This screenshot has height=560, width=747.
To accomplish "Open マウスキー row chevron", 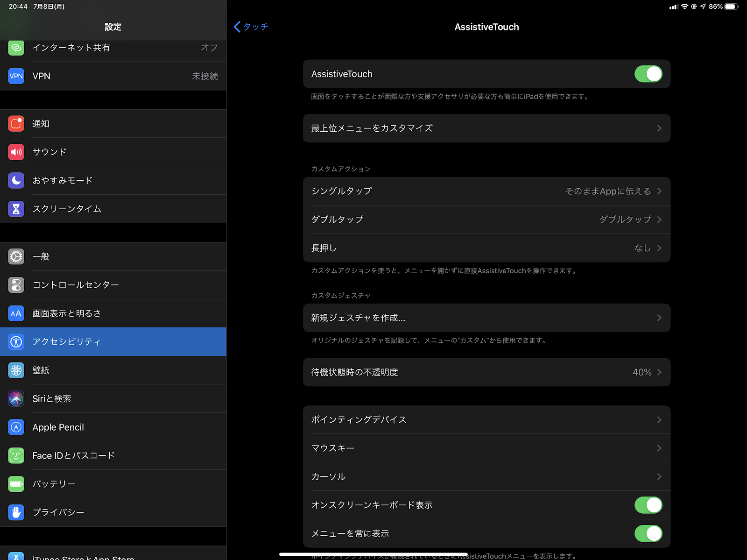I will click(x=659, y=448).
